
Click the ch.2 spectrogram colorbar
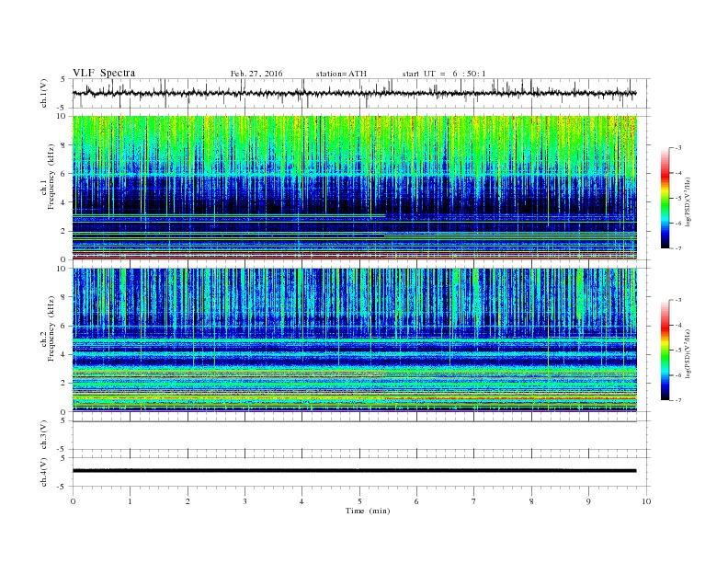point(665,350)
